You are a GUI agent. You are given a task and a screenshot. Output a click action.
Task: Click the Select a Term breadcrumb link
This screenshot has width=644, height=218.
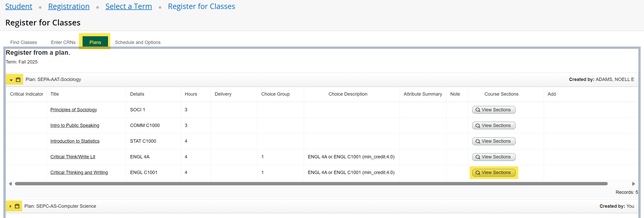point(129,6)
